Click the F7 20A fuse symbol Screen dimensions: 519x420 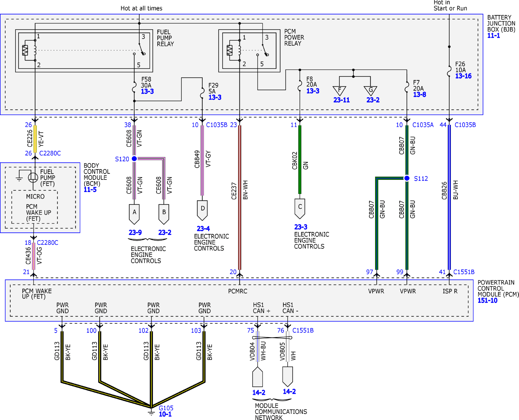coord(407,87)
